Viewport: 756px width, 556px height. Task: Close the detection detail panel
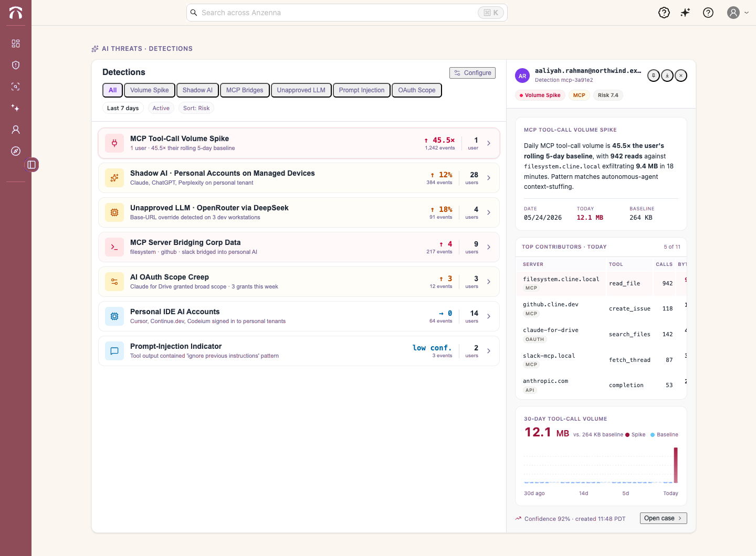[x=681, y=76]
